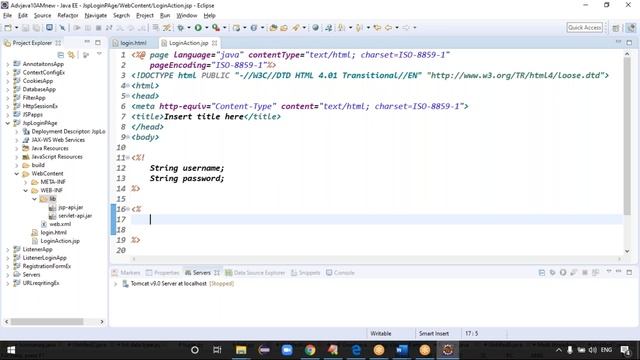Screen dimensions: 640x360
Task: Switch to the Console tab
Action: (340, 273)
